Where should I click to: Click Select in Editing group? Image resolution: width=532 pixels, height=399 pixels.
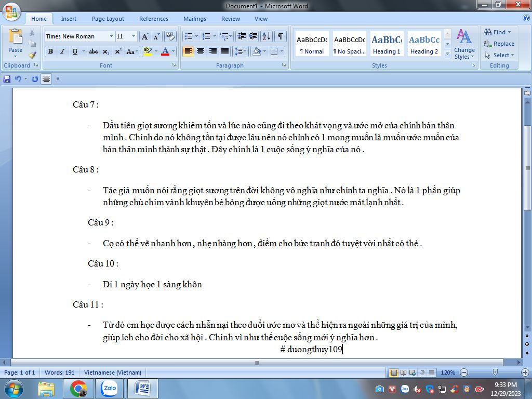(x=499, y=55)
